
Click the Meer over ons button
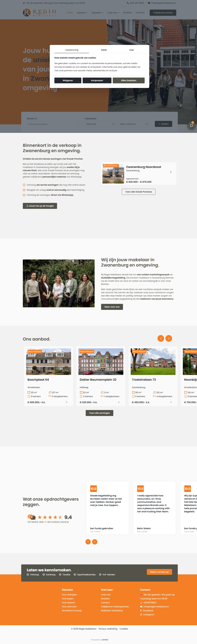click(112, 307)
